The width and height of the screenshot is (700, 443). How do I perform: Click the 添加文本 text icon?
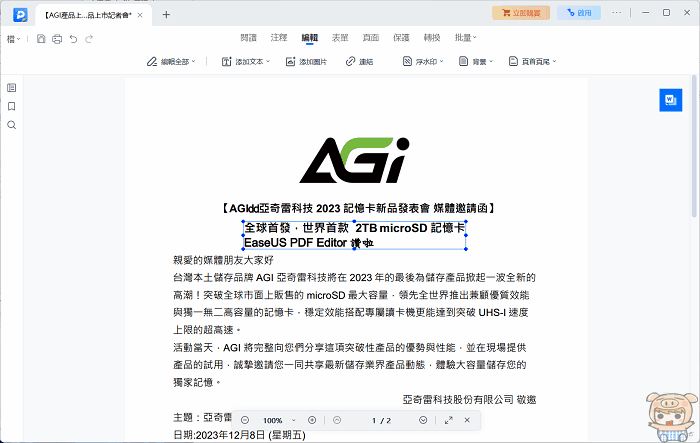coord(227,62)
